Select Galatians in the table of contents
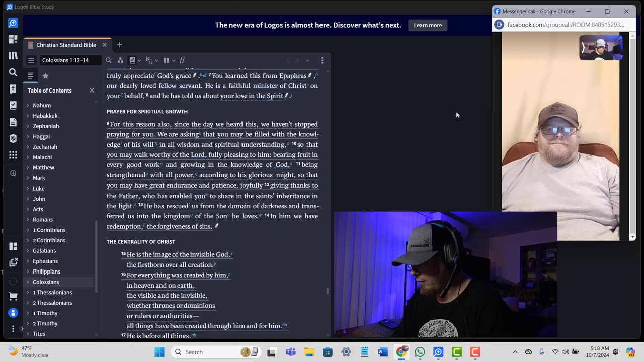This screenshot has height=362, width=644. pos(44,251)
